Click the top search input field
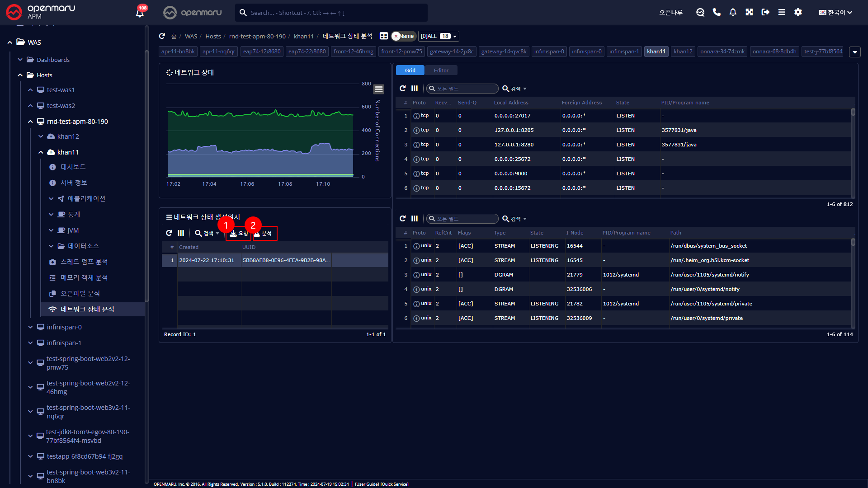This screenshot has width=868, height=488. point(335,13)
